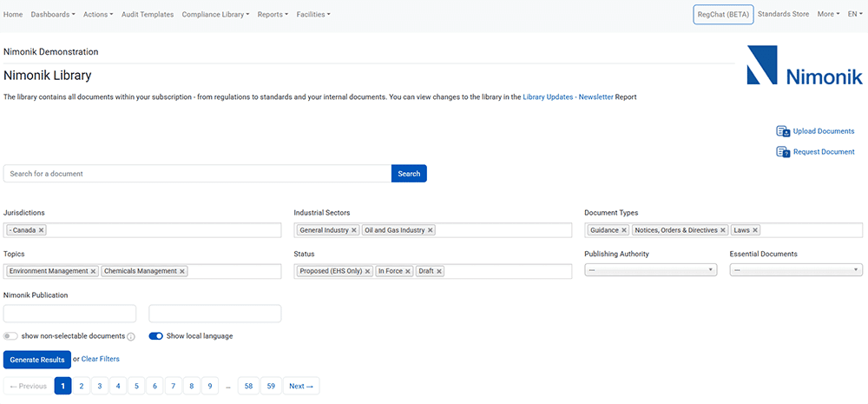Go to results page 58
This screenshot has width=868, height=404.
pos(248,387)
